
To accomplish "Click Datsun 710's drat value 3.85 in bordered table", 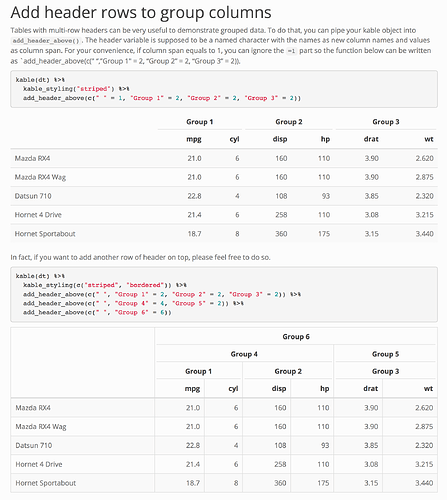I will (371, 445).
